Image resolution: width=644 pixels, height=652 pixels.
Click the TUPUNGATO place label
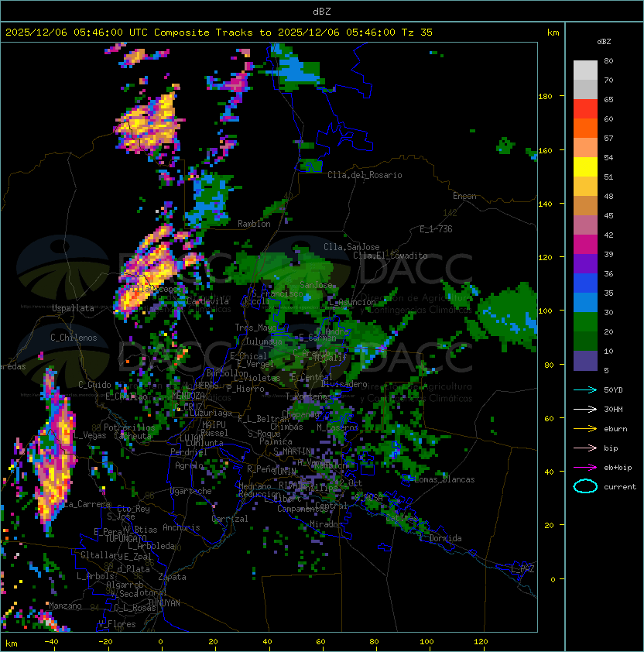pyautogui.click(x=125, y=539)
